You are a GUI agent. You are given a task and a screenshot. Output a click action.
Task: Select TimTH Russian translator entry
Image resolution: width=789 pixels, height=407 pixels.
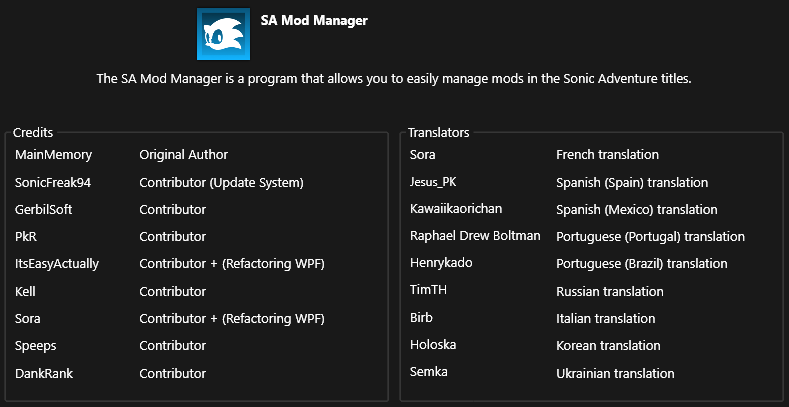tap(429, 291)
